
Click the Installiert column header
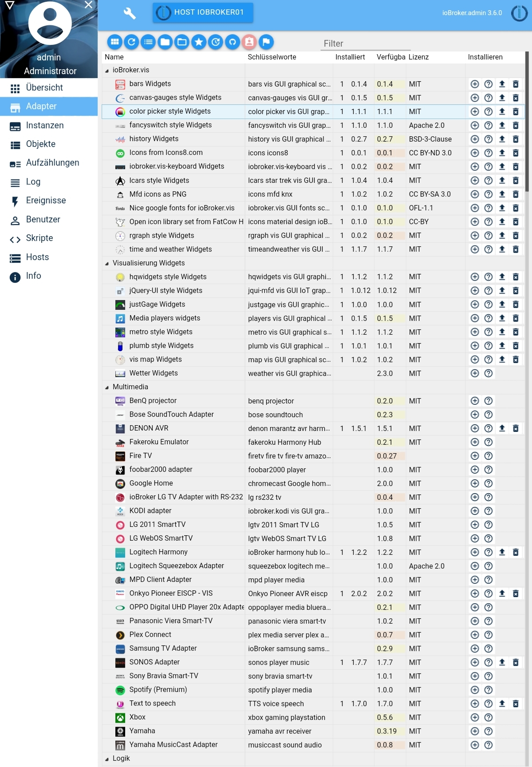[350, 57]
